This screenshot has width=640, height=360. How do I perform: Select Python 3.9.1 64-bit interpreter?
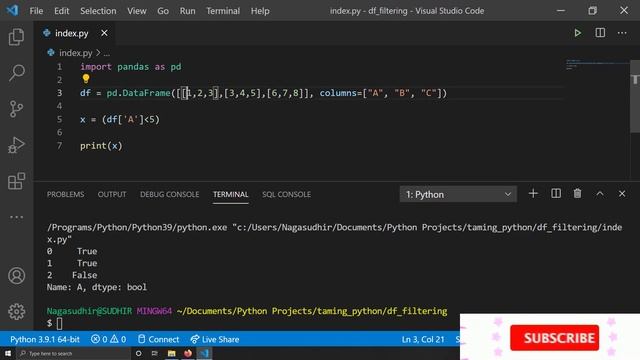coord(45,339)
